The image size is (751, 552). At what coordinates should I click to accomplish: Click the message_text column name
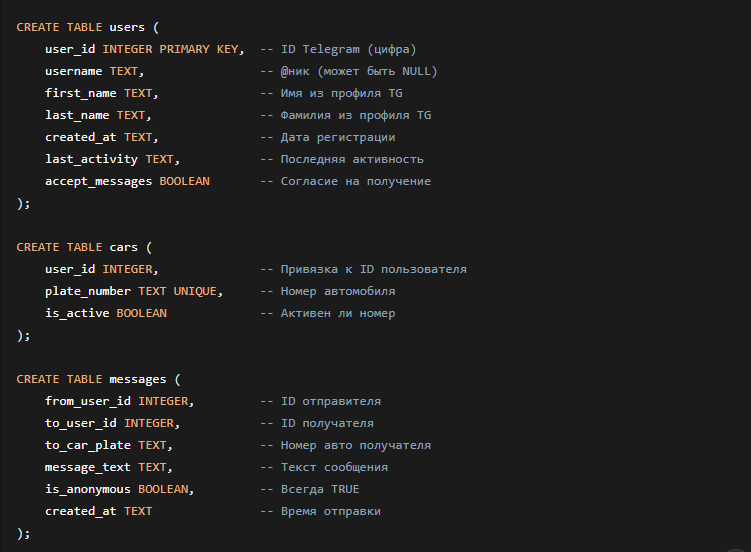click(87, 467)
